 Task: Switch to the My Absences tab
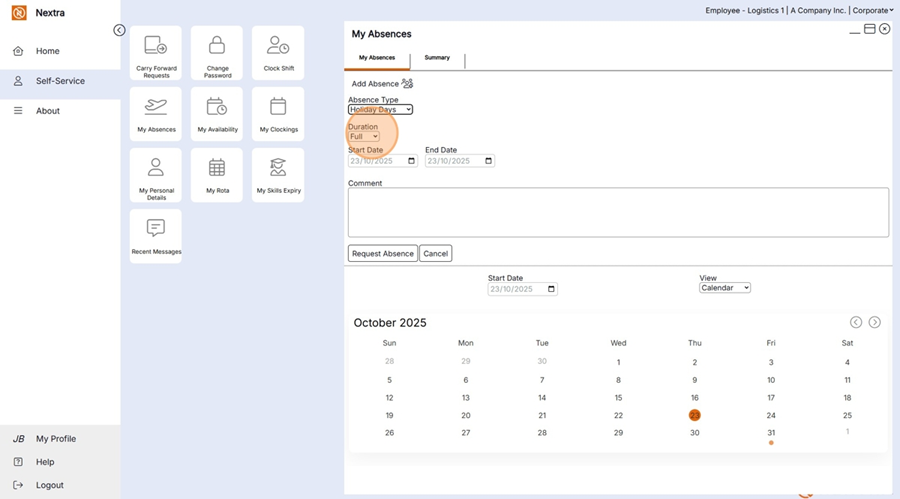point(377,58)
